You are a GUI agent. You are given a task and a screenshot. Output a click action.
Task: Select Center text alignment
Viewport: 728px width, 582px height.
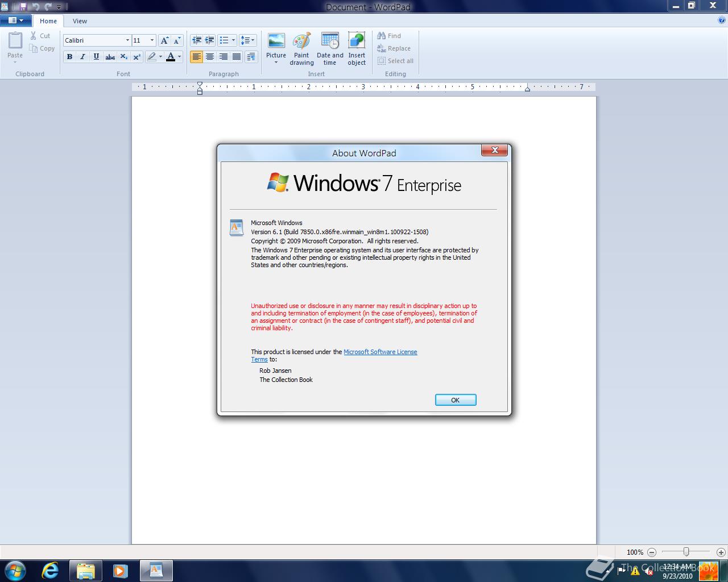(x=210, y=57)
